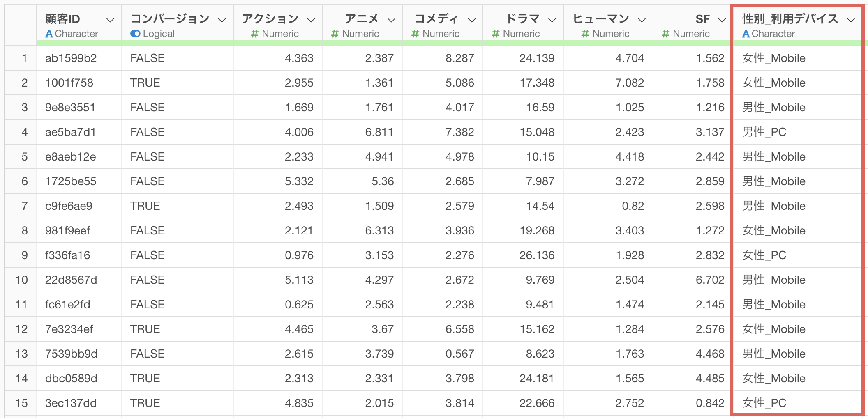Click the Numeric hash icon under ドラマ
This screenshot has width=868, height=418.
click(x=496, y=34)
